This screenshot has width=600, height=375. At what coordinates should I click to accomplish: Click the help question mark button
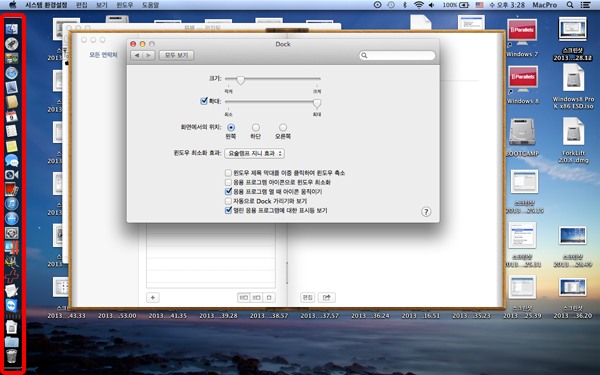click(426, 212)
